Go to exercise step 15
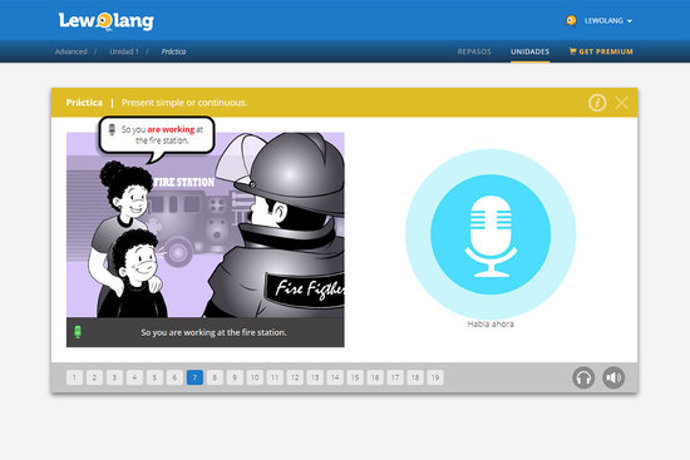Screen dimensions: 690x460 (355, 377)
